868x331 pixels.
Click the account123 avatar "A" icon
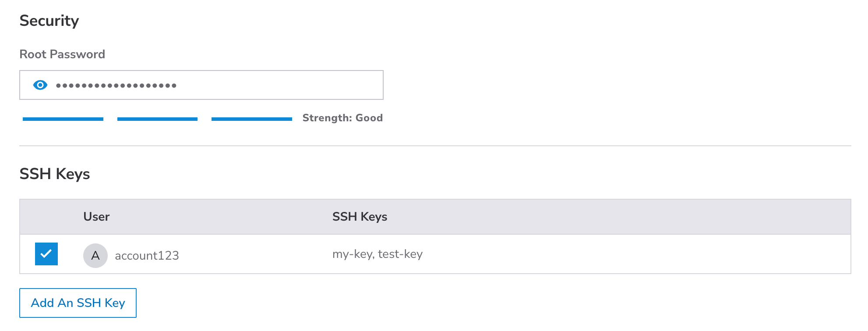95,256
